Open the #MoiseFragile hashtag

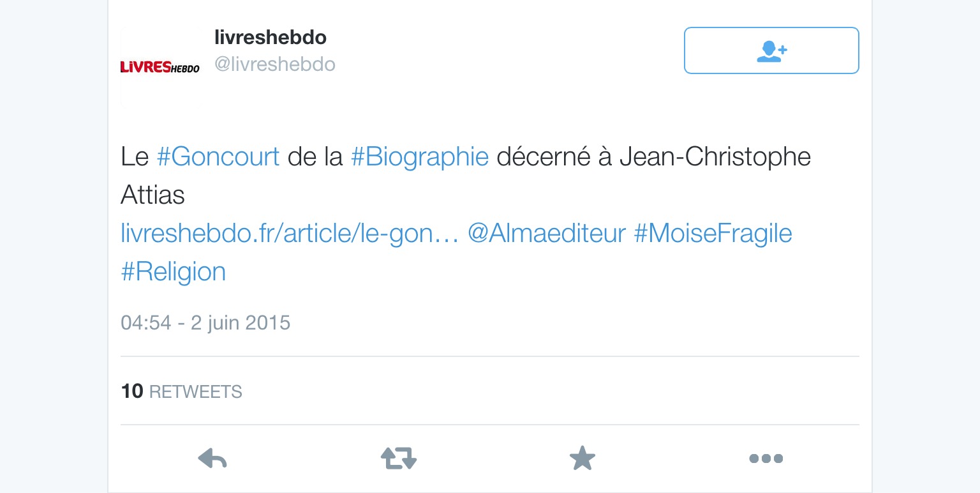(x=713, y=233)
